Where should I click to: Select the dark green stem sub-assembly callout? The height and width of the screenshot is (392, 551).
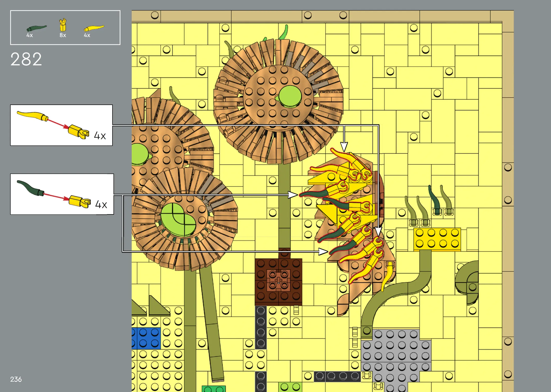pos(62,194)
